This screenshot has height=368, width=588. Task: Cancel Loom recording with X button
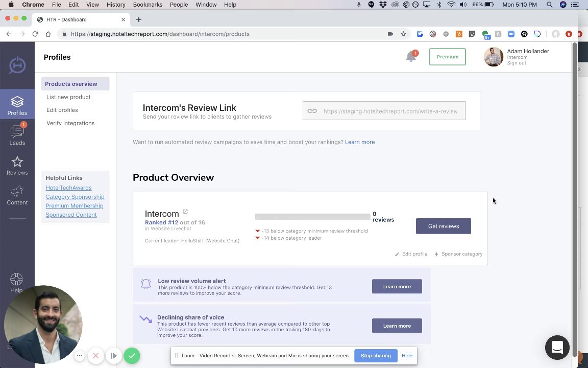click(x=95, y=356)
